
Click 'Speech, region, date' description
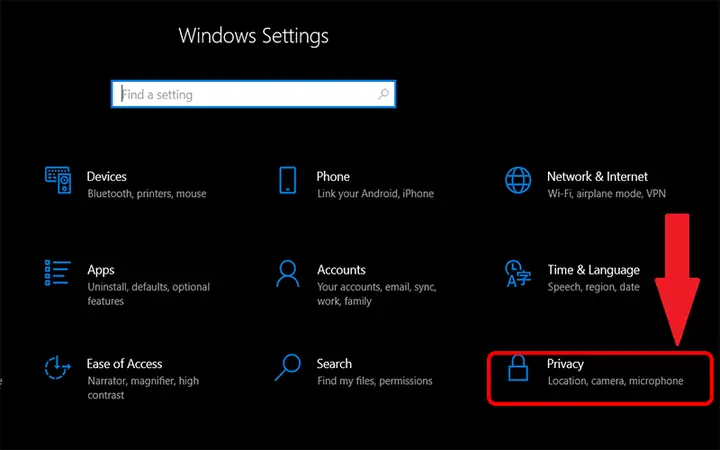click(x=593, y=287)
